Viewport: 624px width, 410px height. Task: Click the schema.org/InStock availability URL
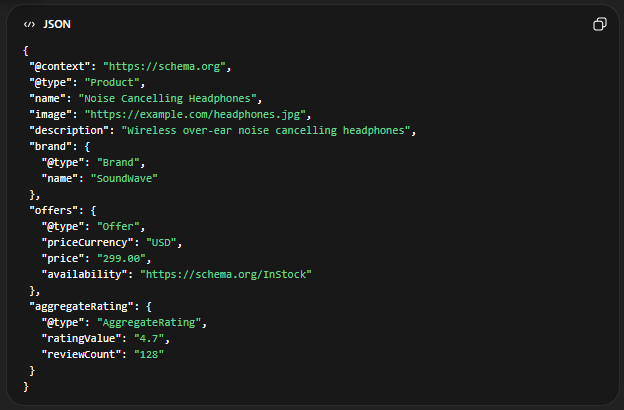pos(226,273)
